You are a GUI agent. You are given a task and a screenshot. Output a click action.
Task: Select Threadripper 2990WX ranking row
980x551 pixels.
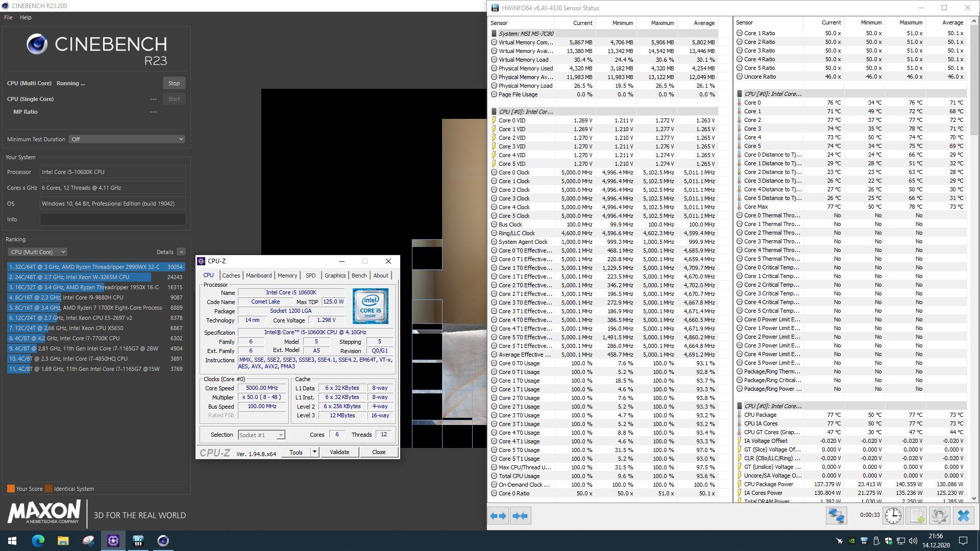tap(95, 267)
